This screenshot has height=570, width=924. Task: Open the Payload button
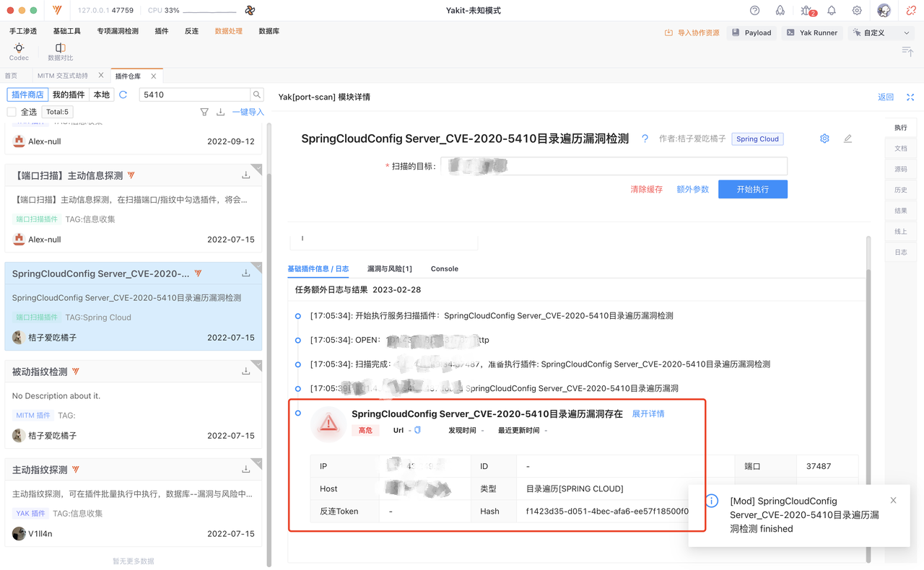tap(751, 32)
